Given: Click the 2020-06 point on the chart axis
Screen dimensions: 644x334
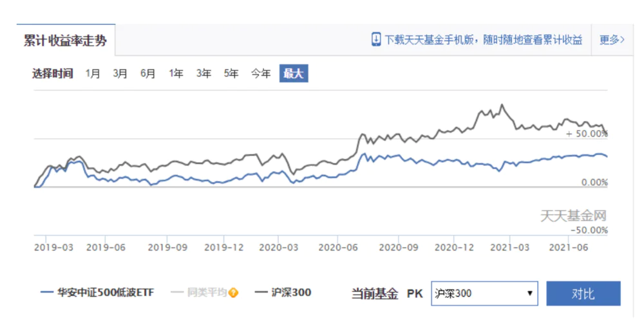Looking at the screenshot, I should pos(338,247).
